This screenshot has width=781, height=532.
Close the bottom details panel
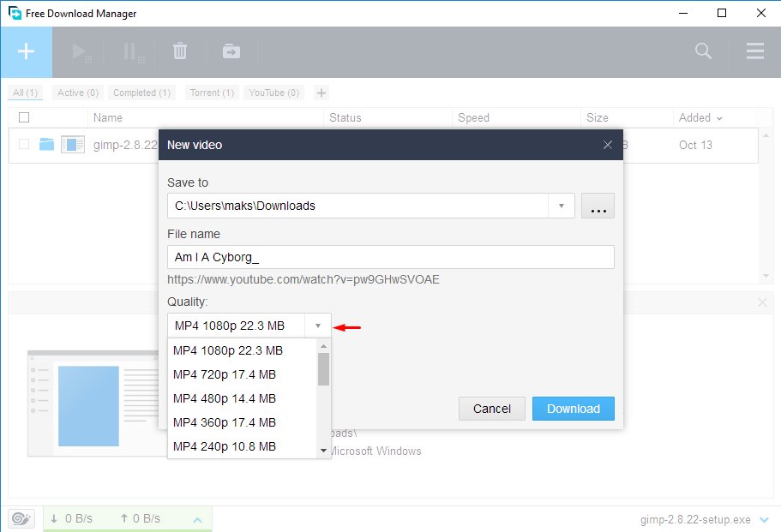click(x=762, y=302)
